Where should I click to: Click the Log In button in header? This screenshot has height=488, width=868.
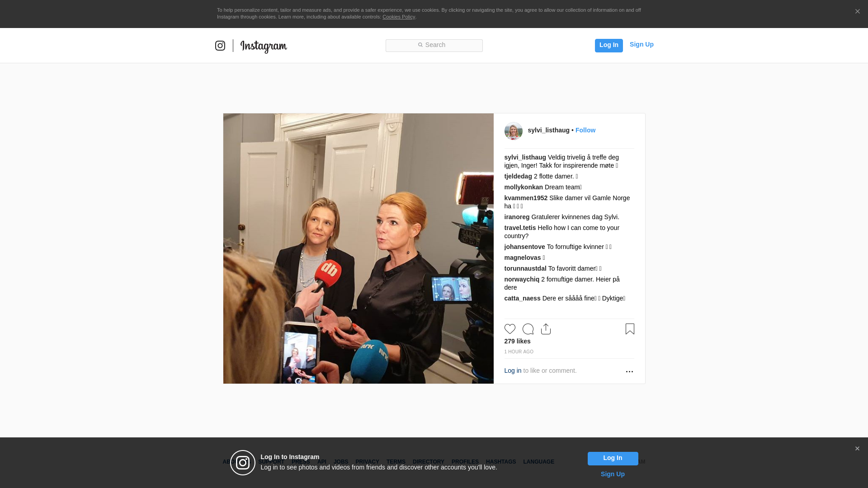coord(609,45)
